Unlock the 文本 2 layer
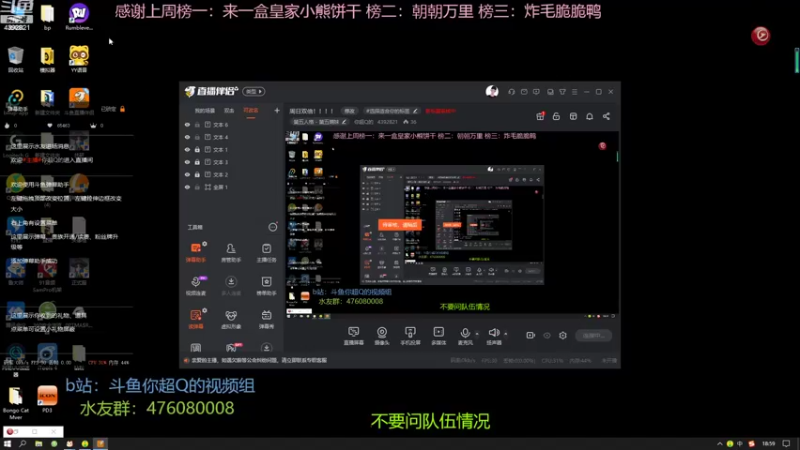 pos(197,174)
